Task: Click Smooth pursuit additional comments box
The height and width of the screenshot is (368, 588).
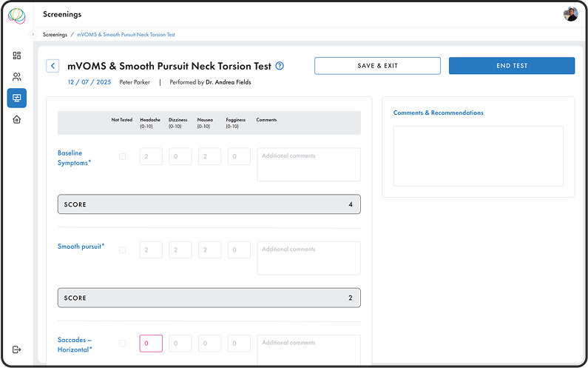Action: click(308, 258)
